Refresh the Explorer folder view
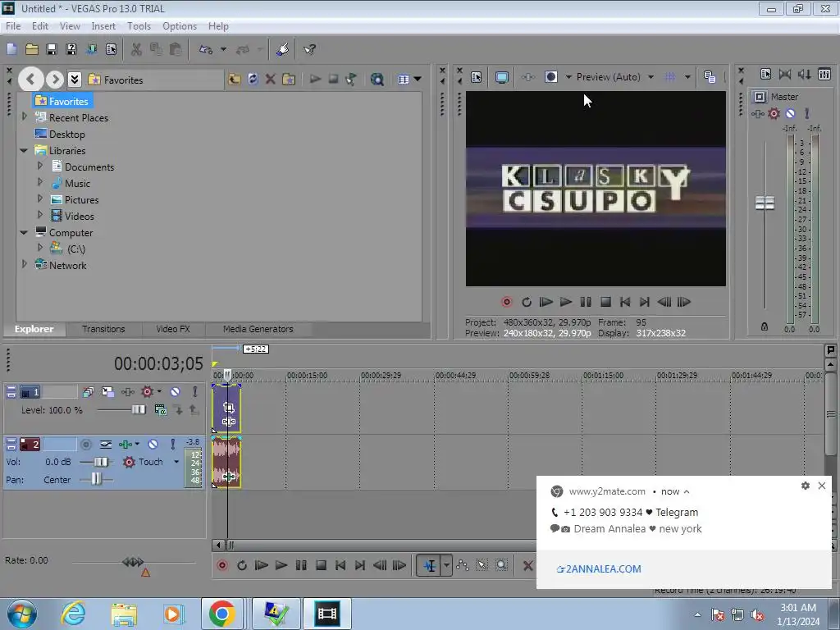The image size is (840, 630). coord(253,80)
